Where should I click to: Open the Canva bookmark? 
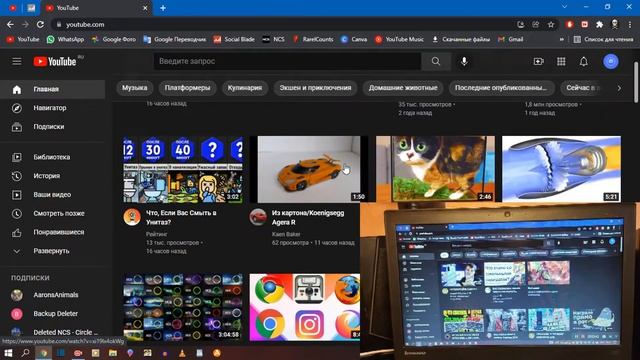pyautogui.click(x=354, y=40)
